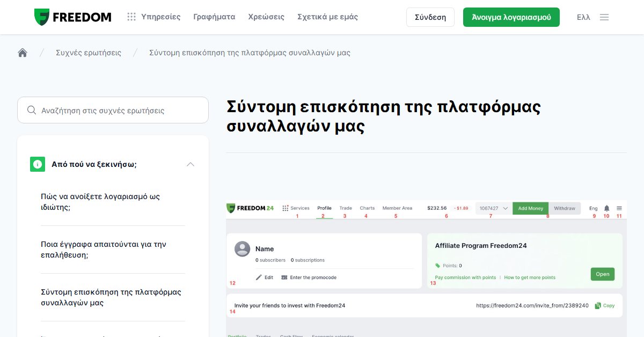The height and width of the screenshot is (337, 644).
Task: Click the Σύνδεση login button
Action: (x=430, y=17)
